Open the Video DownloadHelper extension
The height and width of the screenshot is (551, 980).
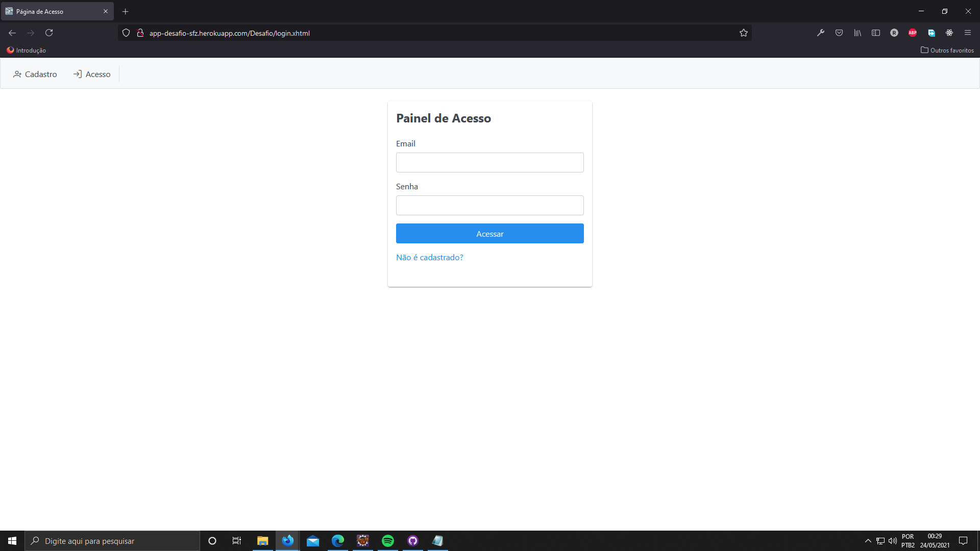(x=932, y=33)
